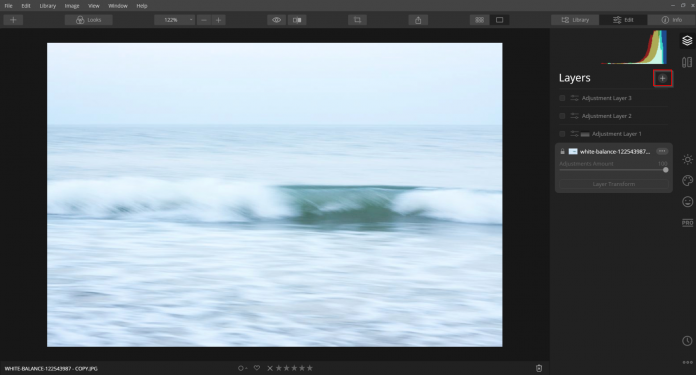Rate the photo with the first star
Image resolution: width=696 pixels, height=375 pixels.
pyautogui.click(x=279, y=368)
